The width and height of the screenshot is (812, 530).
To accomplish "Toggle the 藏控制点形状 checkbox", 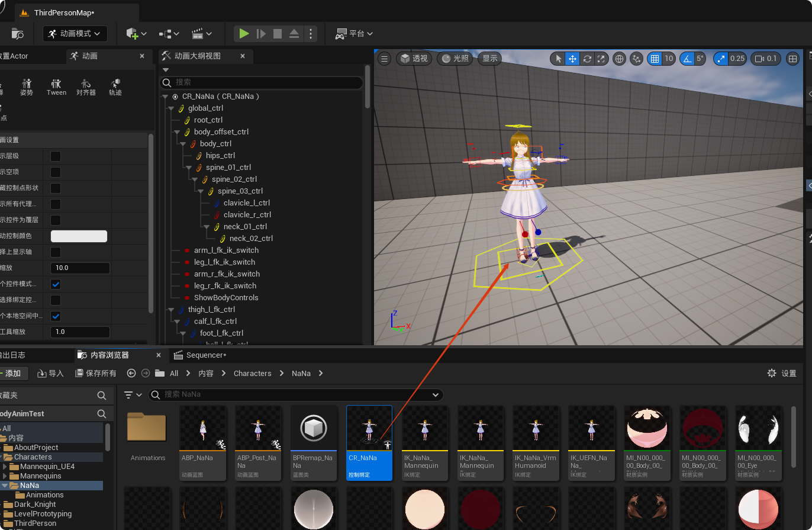I will click(56, 188).
